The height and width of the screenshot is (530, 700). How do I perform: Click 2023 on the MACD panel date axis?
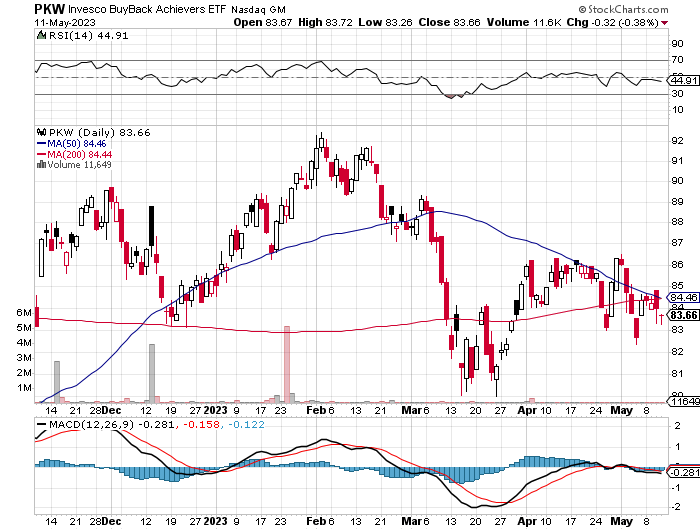[x=216, y=521]
